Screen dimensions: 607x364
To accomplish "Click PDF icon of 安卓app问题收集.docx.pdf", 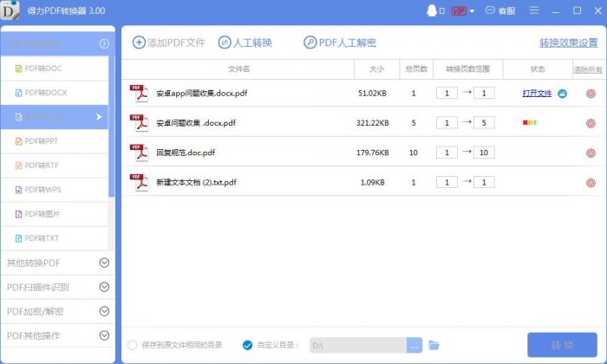I will tap(140, 94).
